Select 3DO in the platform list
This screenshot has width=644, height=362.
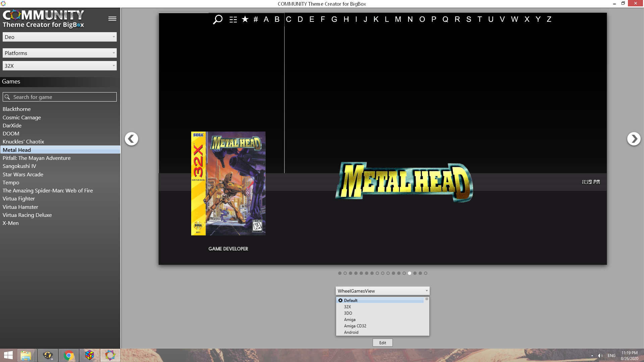click(380, 313)
